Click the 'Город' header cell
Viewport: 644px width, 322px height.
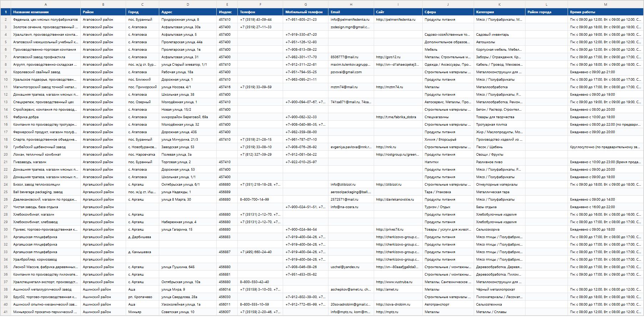pos(142,12)
